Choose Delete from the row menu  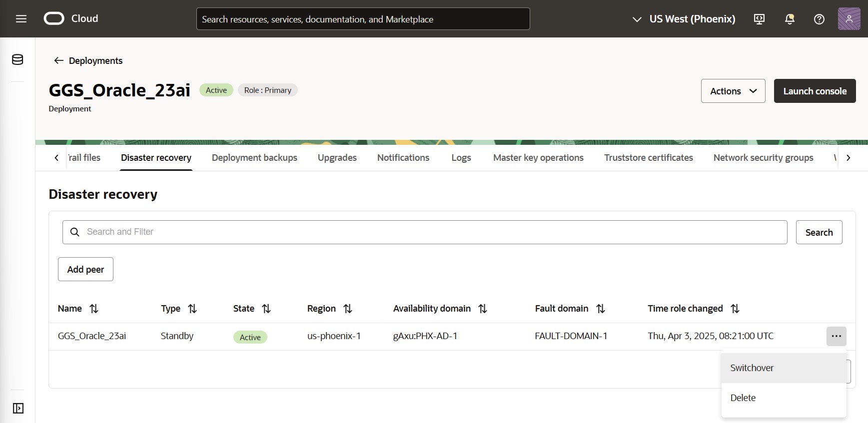784,398
